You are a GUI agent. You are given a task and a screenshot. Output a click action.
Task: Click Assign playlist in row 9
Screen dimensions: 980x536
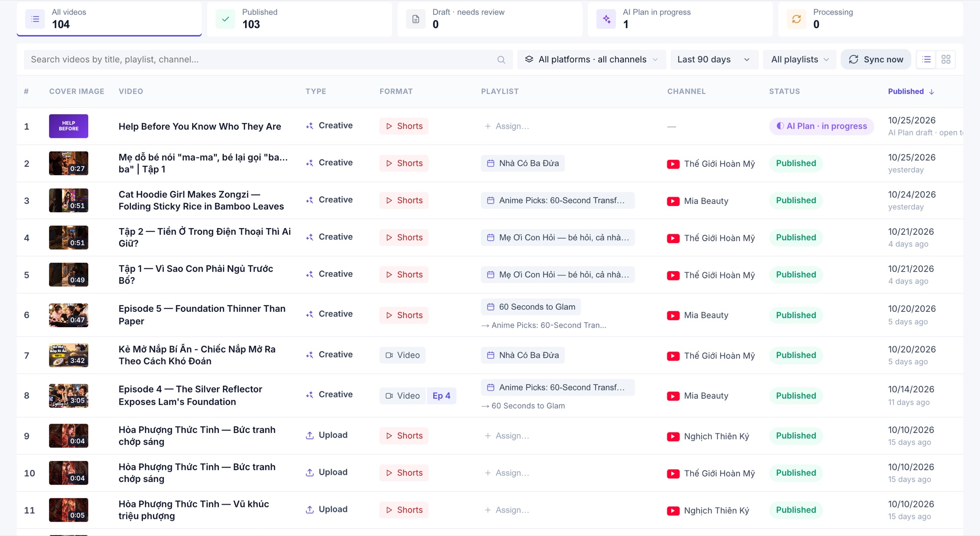(507, 436)
